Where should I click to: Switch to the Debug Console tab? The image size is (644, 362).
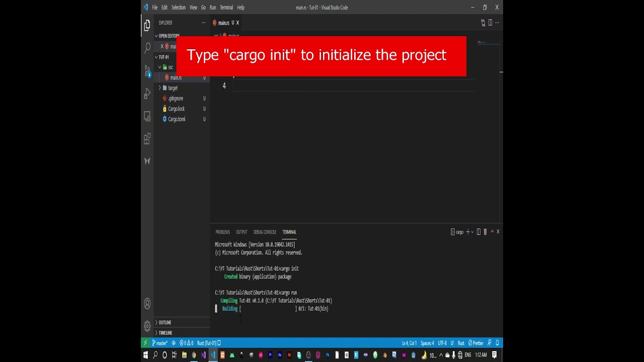tap(265, 232)
